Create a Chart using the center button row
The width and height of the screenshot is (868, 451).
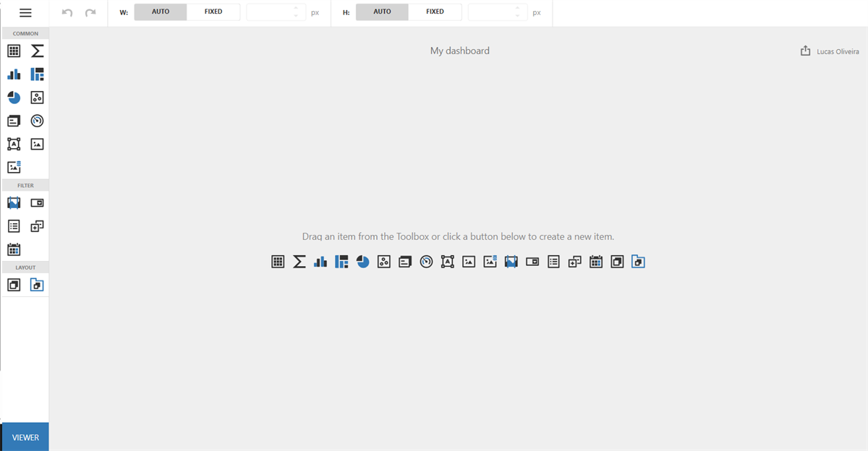pos(320,262)
